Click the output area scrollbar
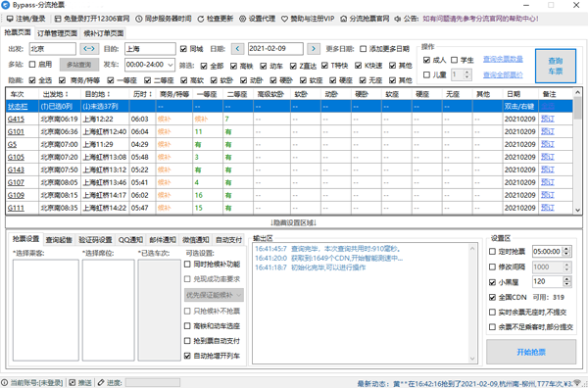The height and width of the screenshot is (388, 588). point(472,304)
